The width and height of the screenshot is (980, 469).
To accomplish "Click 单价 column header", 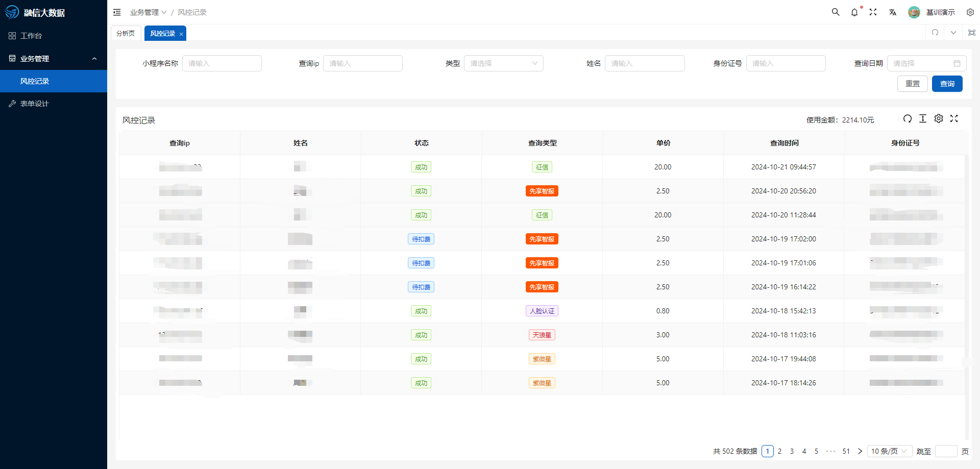I will coord(664,143).
